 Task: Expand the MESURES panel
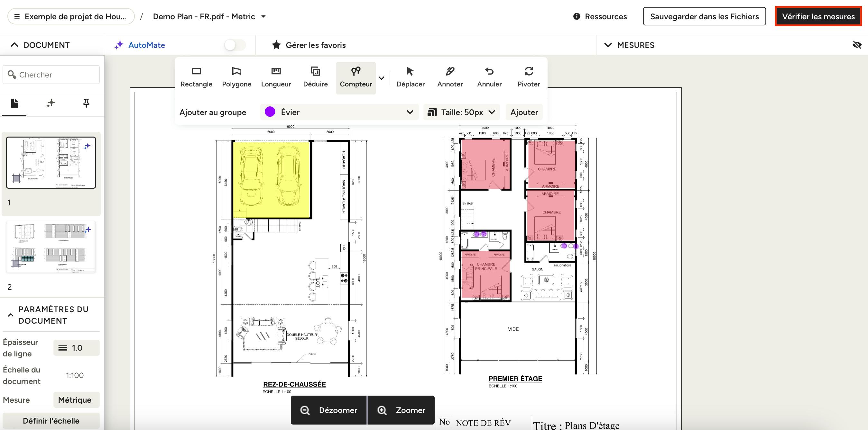pyautogui.click(x=608, y=45)
